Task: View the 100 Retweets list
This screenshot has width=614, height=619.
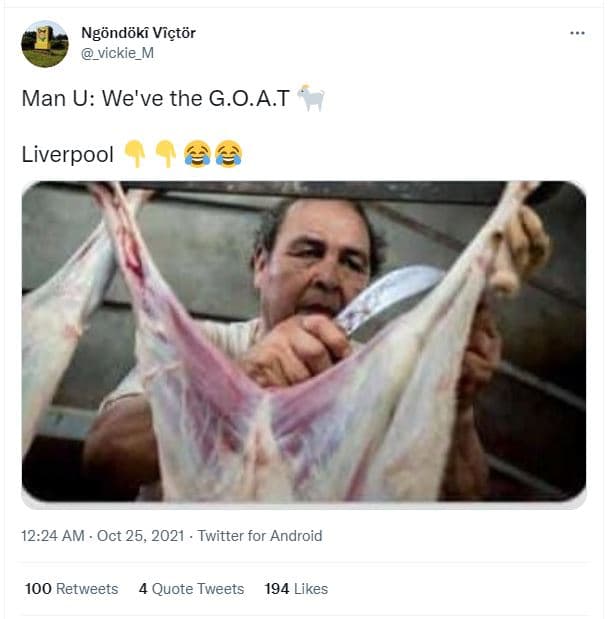Action: (71, 589)
